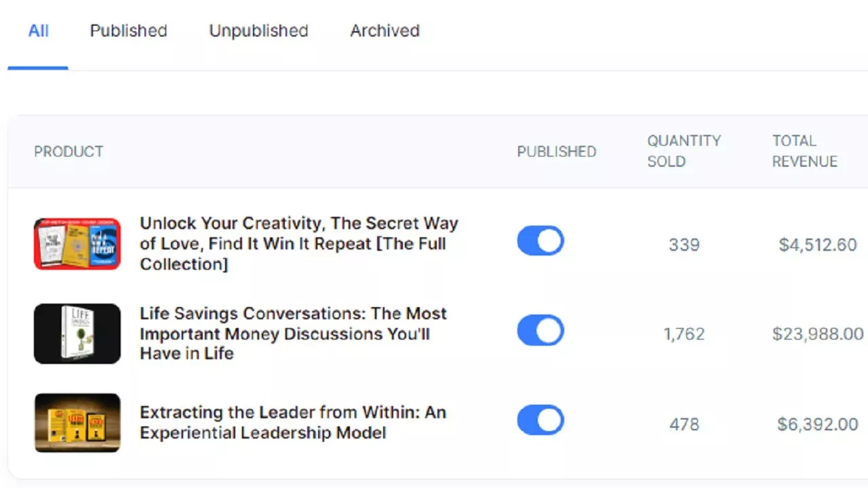The width and height of the screenshot is (868, 488).
Task: Sort by the QUANTITY SOLD column header
Action: (x=684, y=151)
